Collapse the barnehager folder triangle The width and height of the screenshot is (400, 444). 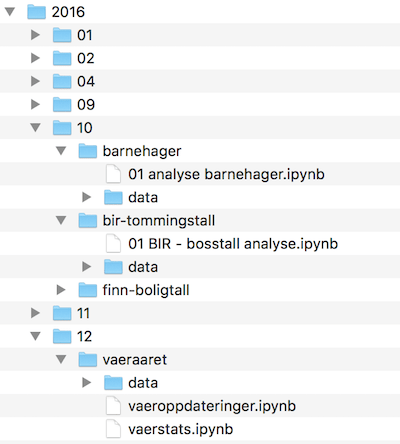tap(61, 151)
